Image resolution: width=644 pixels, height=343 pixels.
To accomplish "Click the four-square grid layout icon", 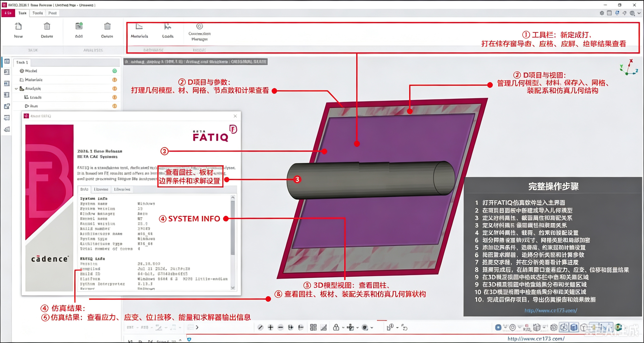I will [313, 327].
